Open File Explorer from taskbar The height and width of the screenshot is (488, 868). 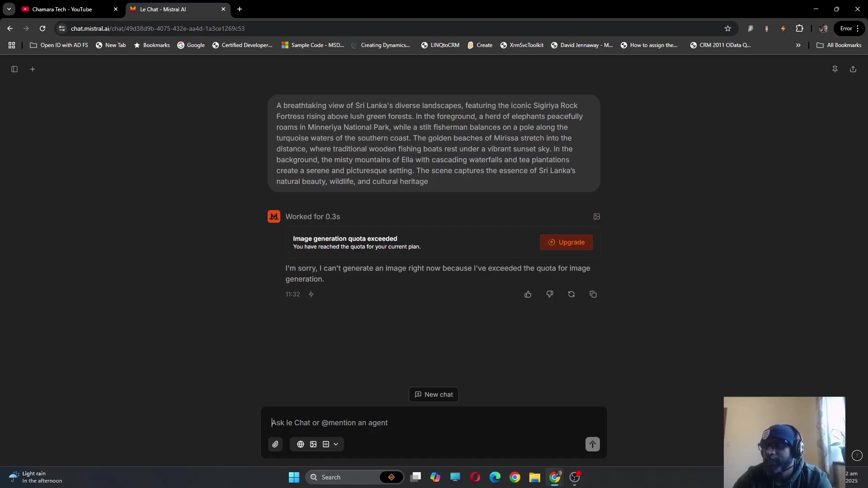(535, 477)
